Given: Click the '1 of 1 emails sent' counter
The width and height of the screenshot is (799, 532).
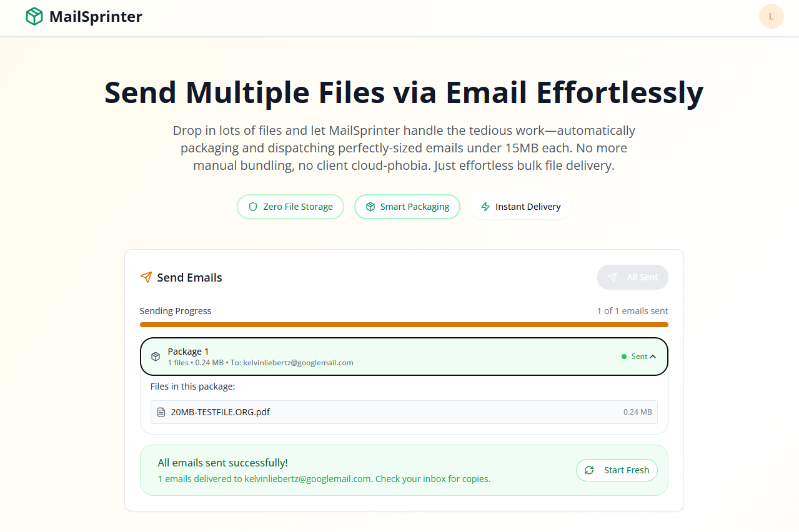Looking at the screenshot, I should click(x=632, y=311).
